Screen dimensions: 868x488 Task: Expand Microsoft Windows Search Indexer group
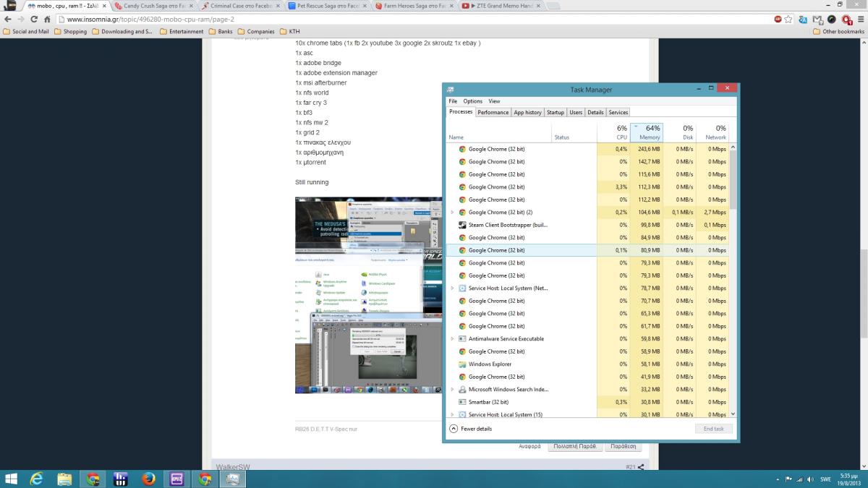click(x=452, y=389)
